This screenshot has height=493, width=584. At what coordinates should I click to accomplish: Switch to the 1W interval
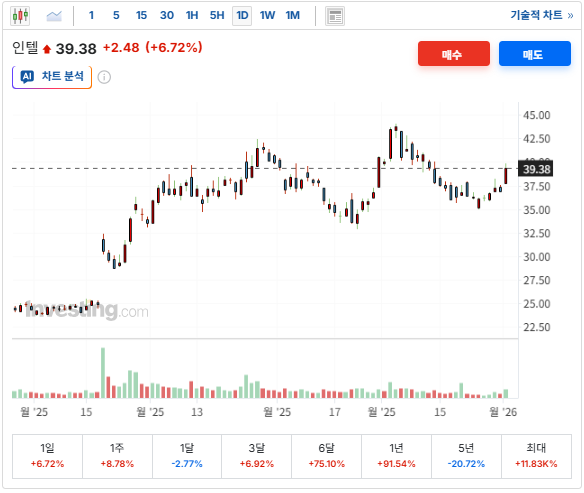pos(267,15)
